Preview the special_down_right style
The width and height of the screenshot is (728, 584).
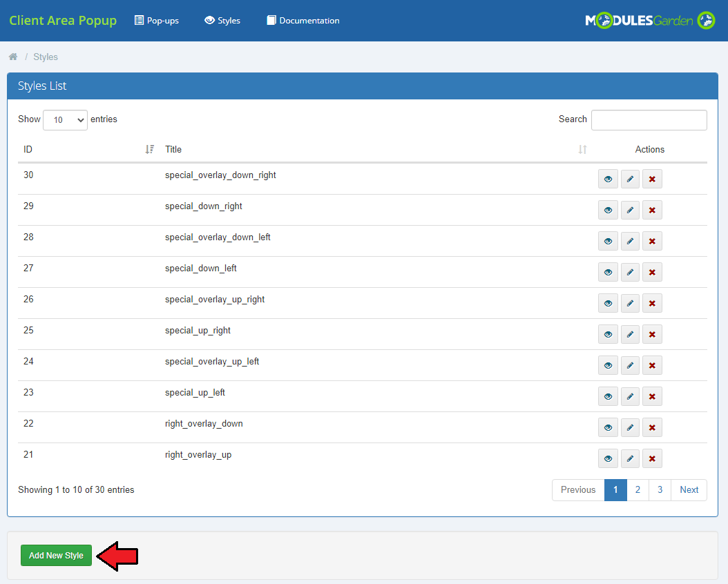pyautogui.click(x=608, y=210)
